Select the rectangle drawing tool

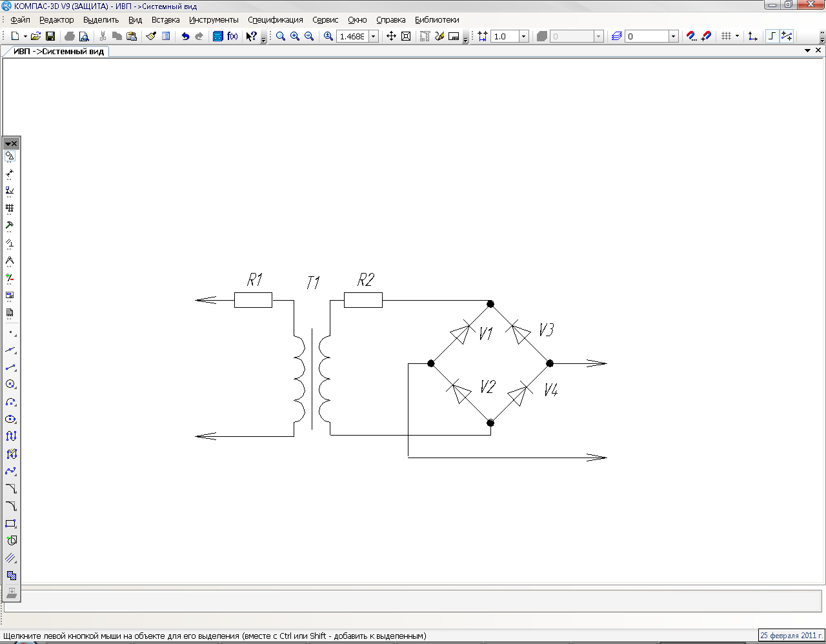10,524
